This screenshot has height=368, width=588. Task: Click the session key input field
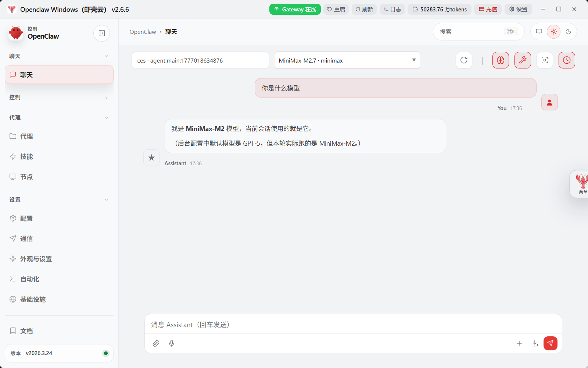[200, 60]
